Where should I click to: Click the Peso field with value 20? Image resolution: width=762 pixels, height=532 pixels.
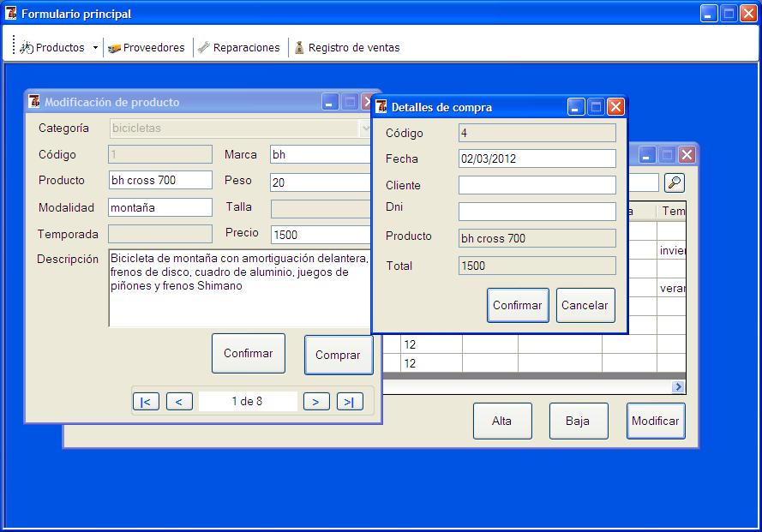(x=321, y=182)
